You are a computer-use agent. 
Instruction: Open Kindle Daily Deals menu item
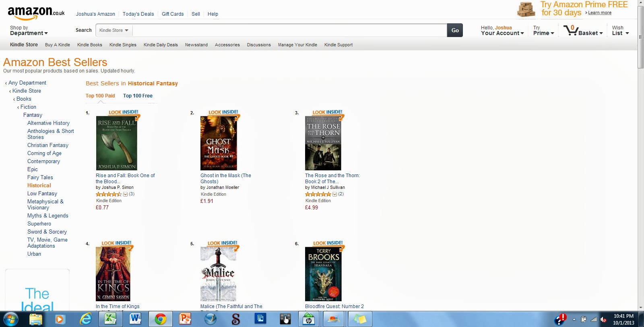[161, 45]
